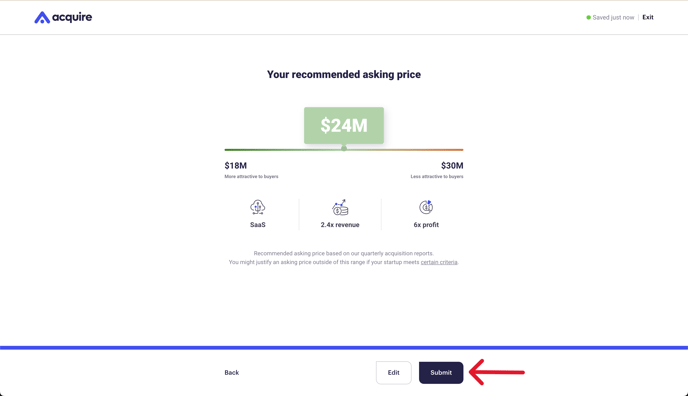Click the Saved just now text
This screenshot has height=396, width=688.
pyautogui.click(x=613, y=18)
